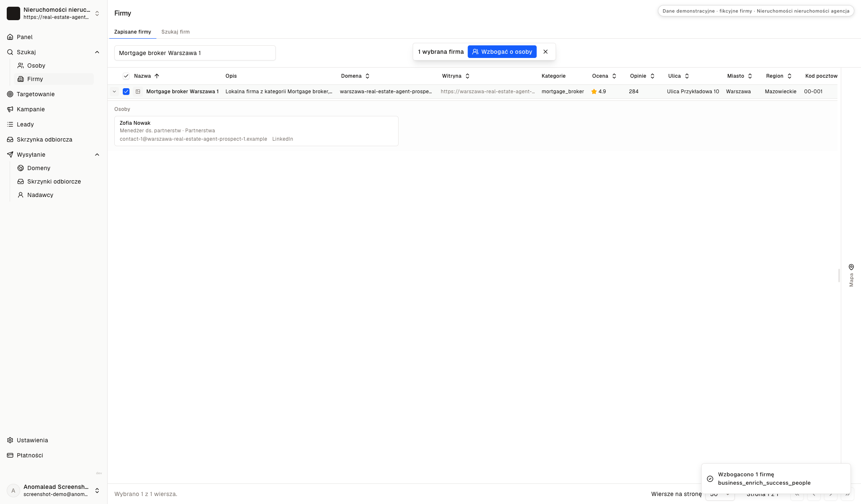861x504 pixels.
Task: Toggle the select-all header checkbox
Action: tap(126, 76)
